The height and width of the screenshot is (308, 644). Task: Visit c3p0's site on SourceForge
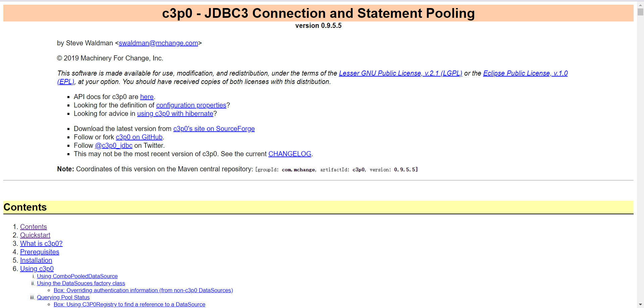click(214, 129)
